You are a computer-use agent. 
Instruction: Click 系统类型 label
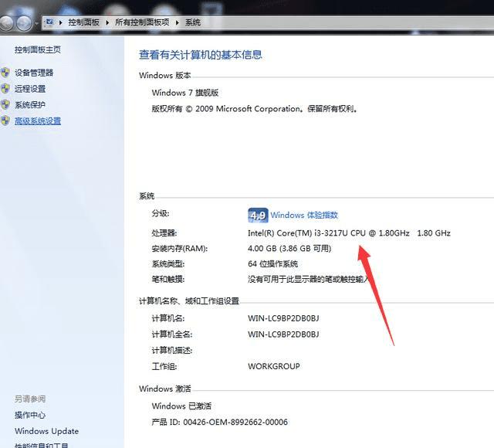pos(168,263)
